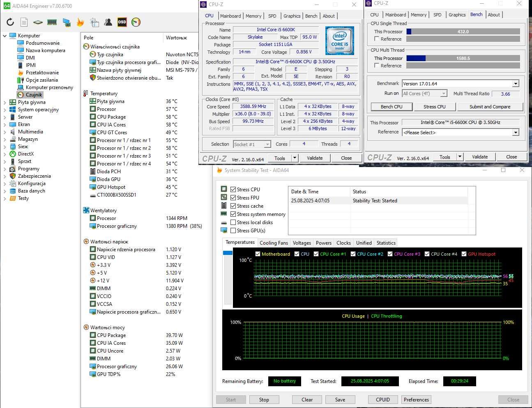Uncheck the Stress cache checkbox
Image resolution: width=532 pixels, height=408 pixels.
pos(233,206)
